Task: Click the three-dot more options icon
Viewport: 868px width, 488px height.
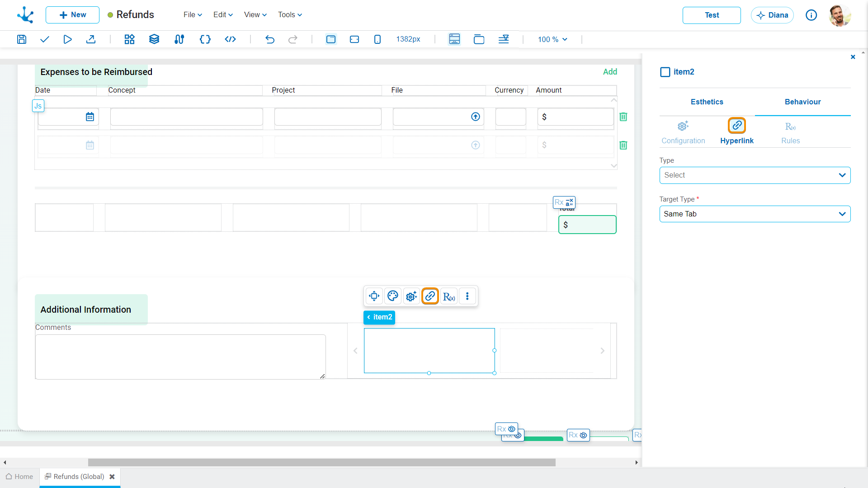Action: point(467,296)
